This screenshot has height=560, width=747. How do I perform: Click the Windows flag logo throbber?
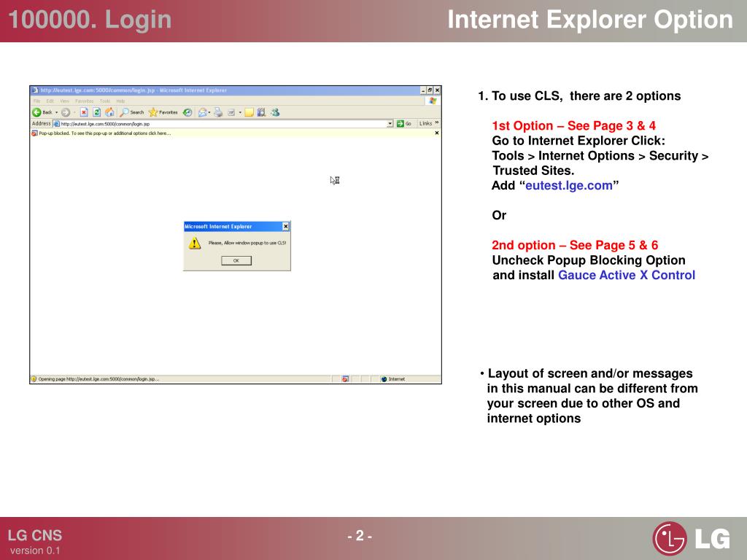[x=433, y=101]
